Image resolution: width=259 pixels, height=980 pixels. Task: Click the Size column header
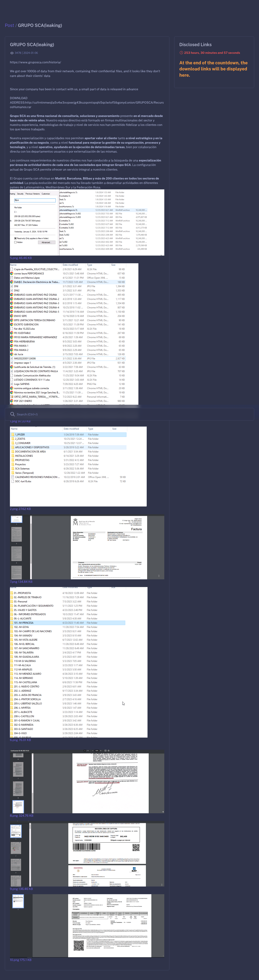(x=114, y=429)
